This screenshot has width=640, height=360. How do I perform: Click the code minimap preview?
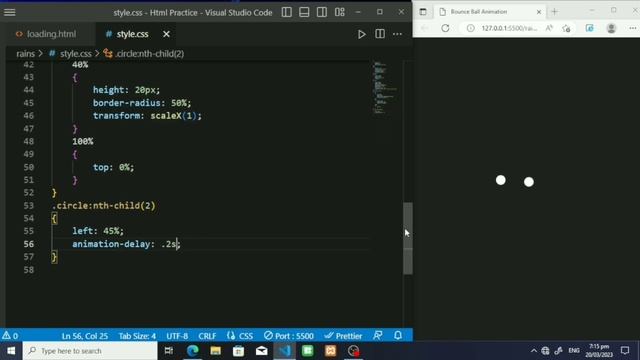point(384,88)
